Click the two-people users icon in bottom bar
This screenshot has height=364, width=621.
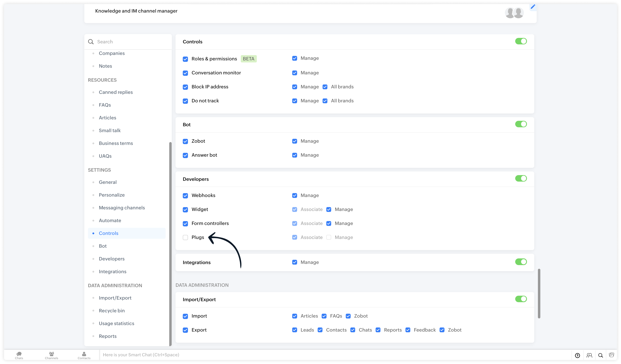[x=589, y=355]
